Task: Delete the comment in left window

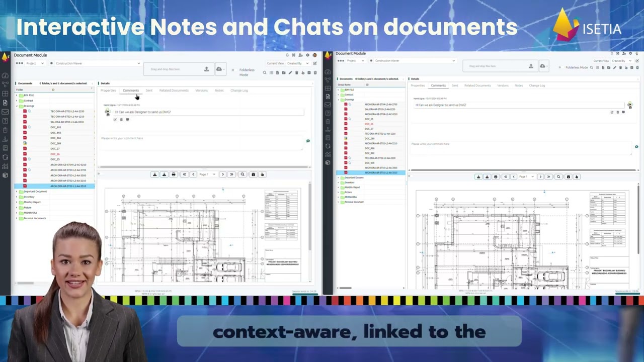Action: pos(121,120)
